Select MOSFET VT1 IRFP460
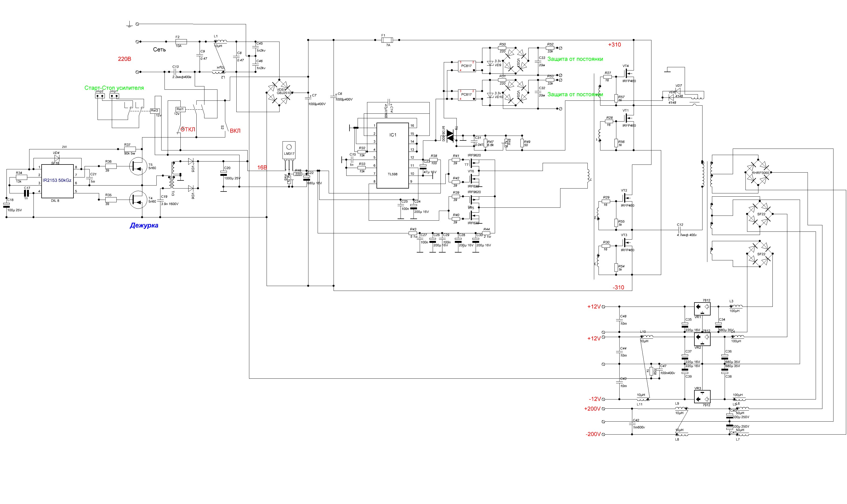 [x=628, y=118]
